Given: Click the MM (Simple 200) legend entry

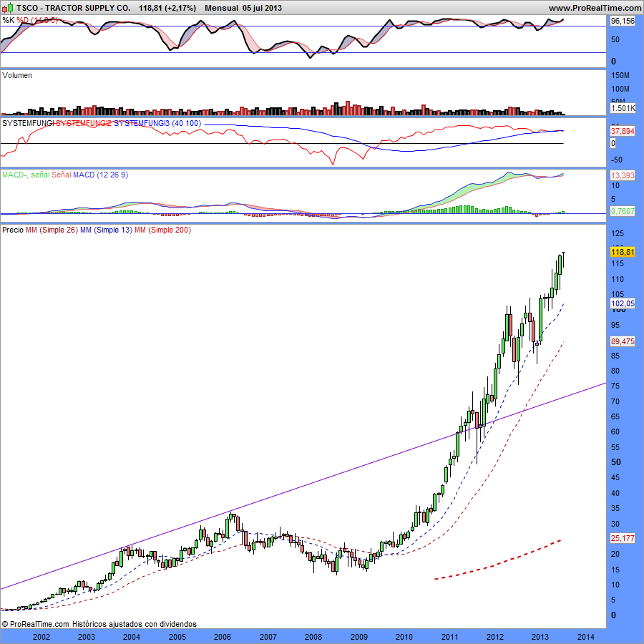Looking at the screenshot, I should point(162,230).
